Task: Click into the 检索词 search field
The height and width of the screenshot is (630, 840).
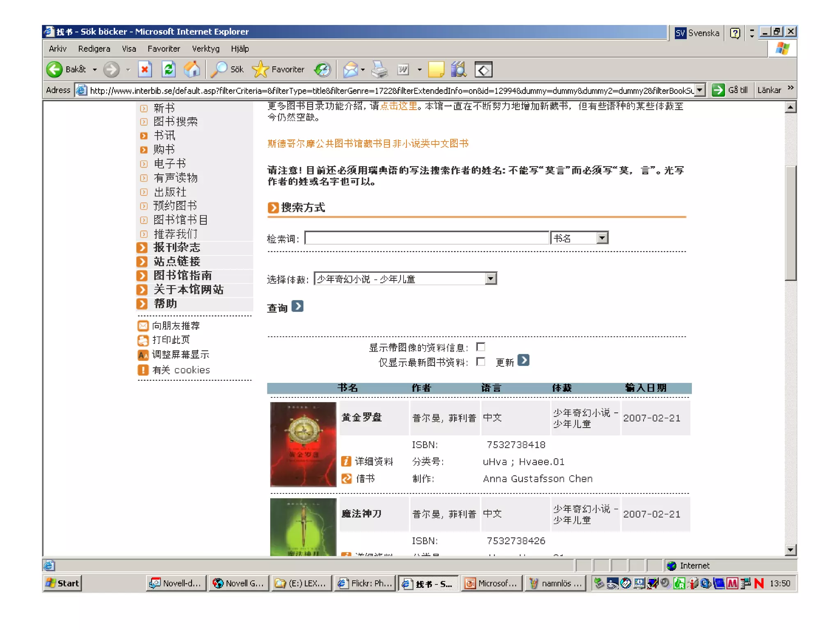Action: point(427,238)
